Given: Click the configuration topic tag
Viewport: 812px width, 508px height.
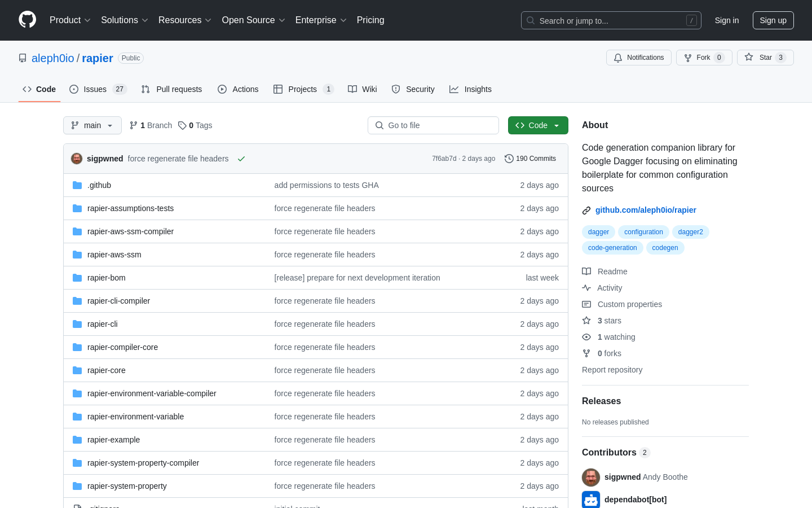Looking at the screenshot, I should (x=643, y=232).
